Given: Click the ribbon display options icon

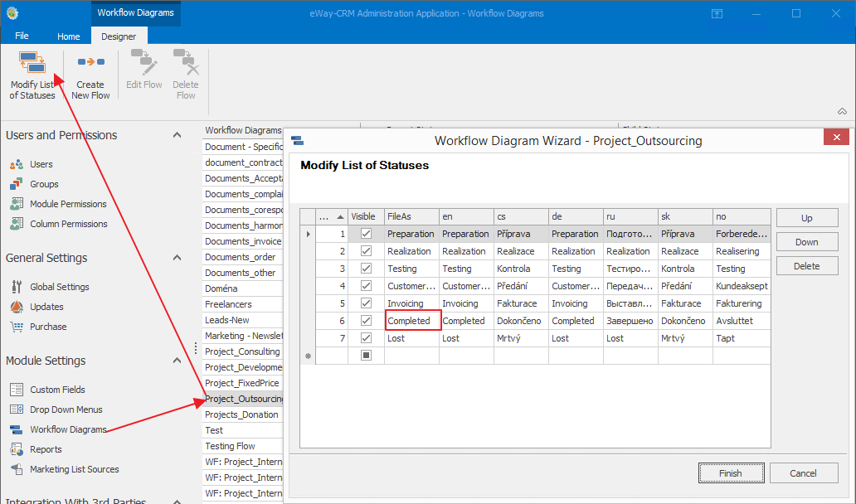Looking at the screenshot, I should coord(717,13).
